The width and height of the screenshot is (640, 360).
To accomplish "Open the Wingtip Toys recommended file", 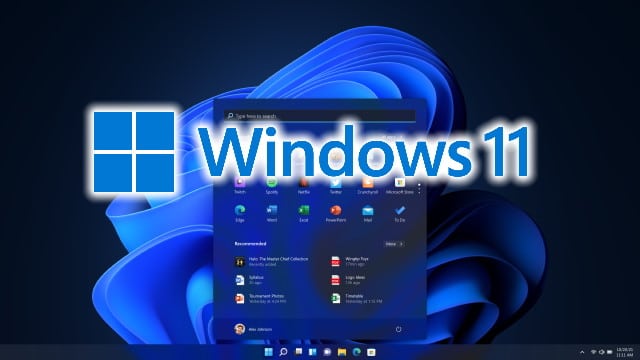I will coord(350,261).
